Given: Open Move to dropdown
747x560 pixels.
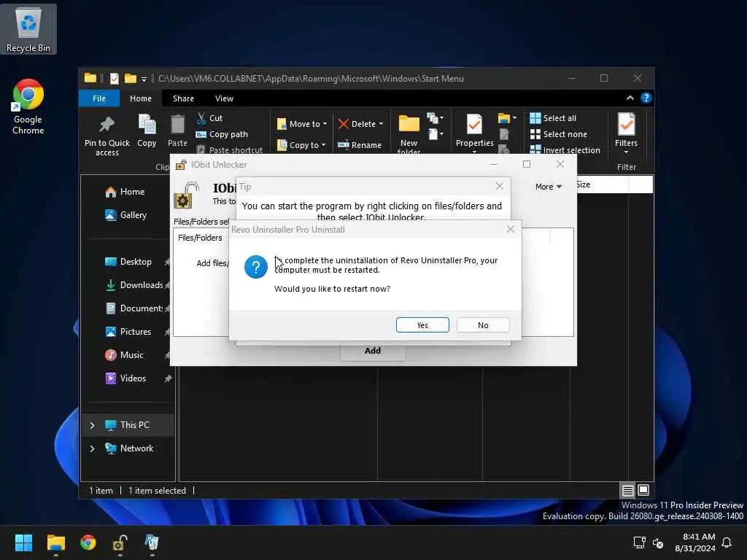Looking at the screenshot, I should click(x=302, y=124).
